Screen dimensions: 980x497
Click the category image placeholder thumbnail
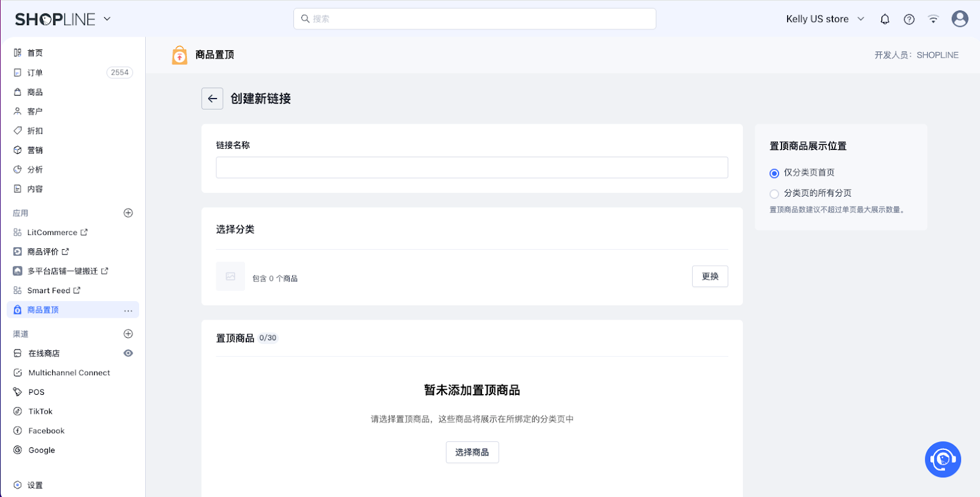click(x=230, y=277)
